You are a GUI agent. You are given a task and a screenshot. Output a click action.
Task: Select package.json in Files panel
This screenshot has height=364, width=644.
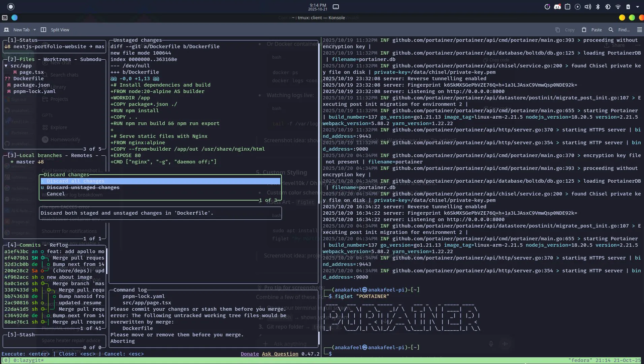(x=32, y=85)
